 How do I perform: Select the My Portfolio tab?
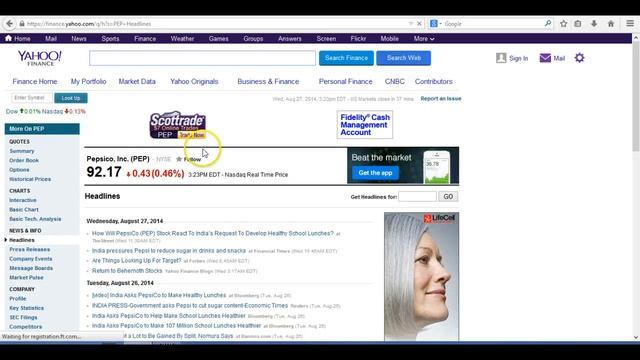pos(88,82)
